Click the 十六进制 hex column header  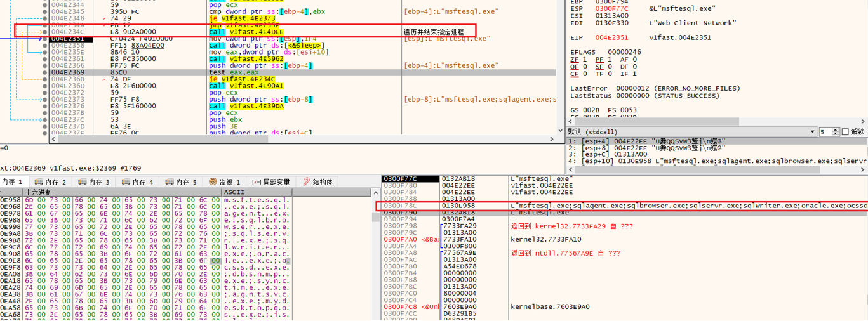38,192
